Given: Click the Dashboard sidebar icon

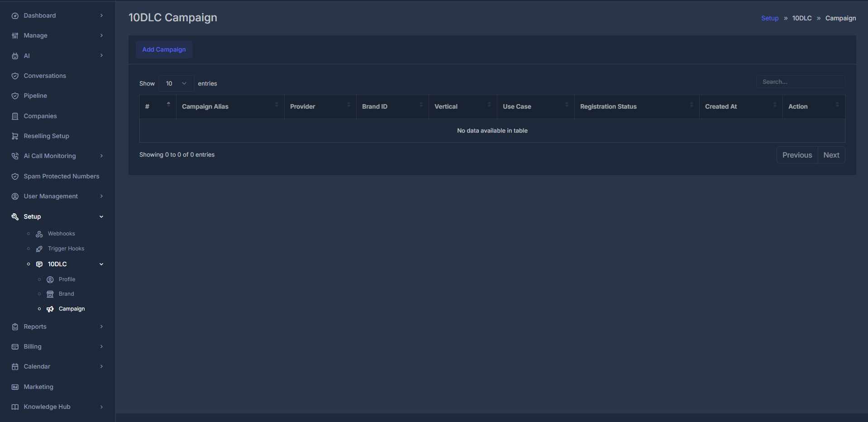Looking at the screenshot, I should [15, 15].
